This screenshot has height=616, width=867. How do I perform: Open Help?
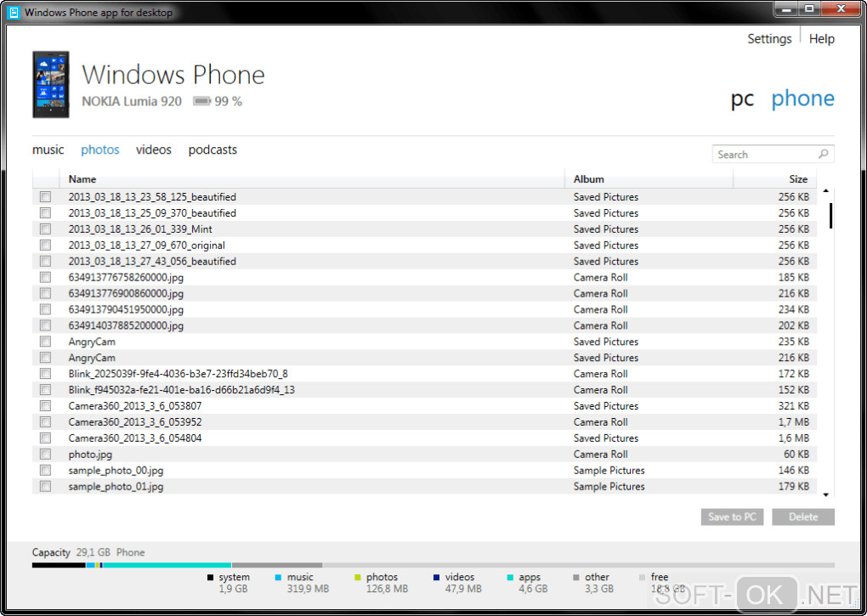822,39
